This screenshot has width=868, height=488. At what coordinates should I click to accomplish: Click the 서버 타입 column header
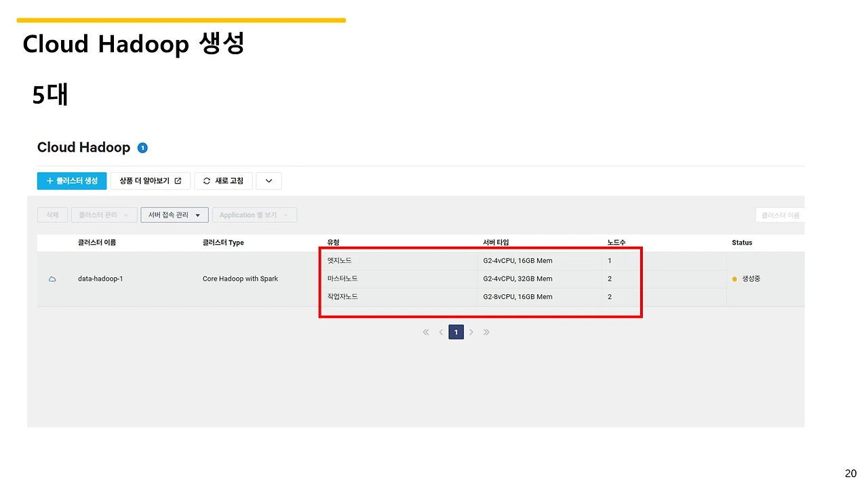click(x=496, y=243)
